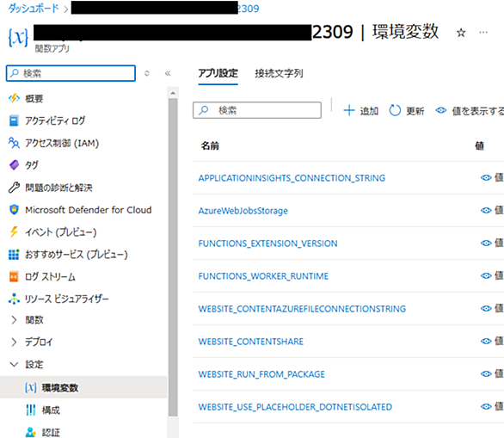Open 構成 sliders icon in sidebar

(31, 410)
